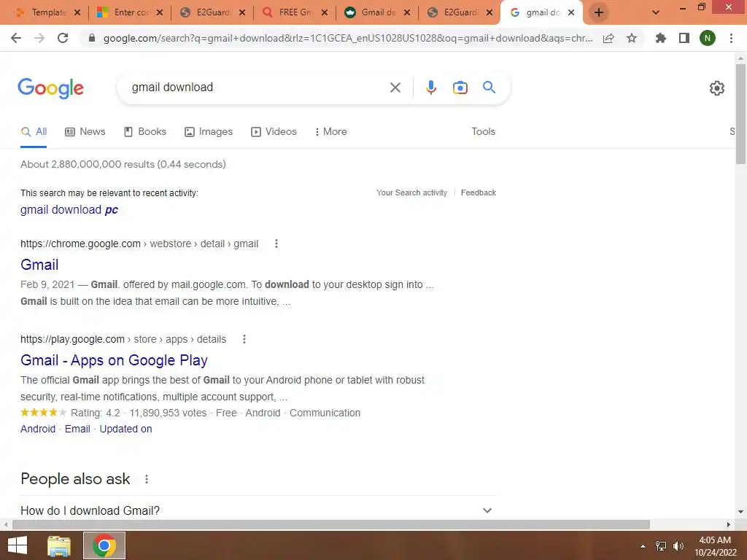Screen dimensions: 747x560
Task: Open Chrome three-dot menu
Action: (731, 38)
